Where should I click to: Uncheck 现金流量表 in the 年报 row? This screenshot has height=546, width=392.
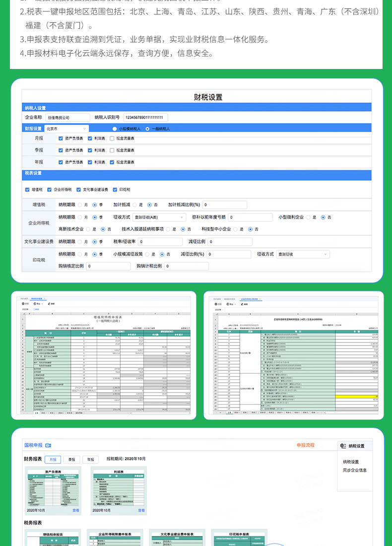(x=112, y=162)
